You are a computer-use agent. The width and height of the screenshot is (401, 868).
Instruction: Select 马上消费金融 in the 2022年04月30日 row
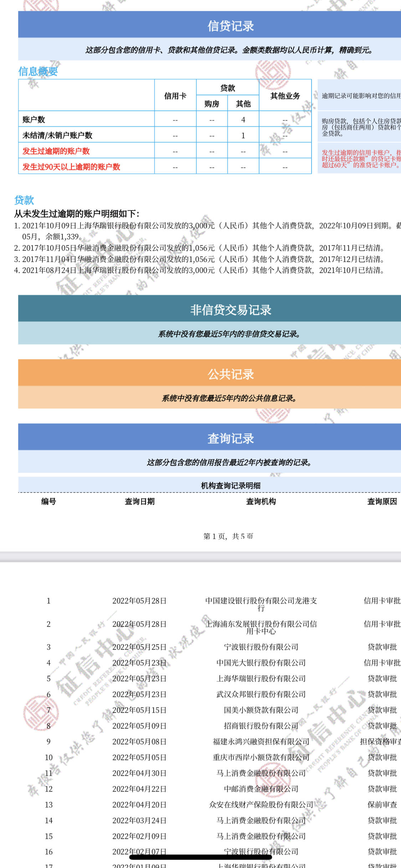(x=261, y=773)
